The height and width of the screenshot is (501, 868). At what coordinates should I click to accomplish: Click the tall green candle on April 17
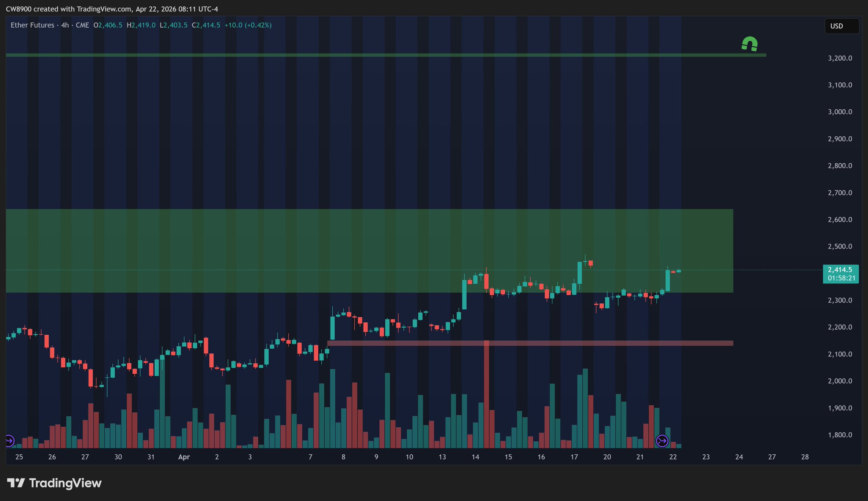click(x=580, y=273)
